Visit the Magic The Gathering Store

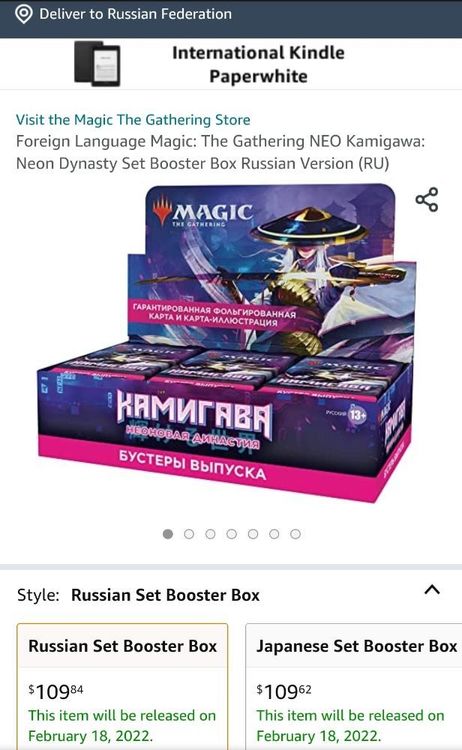coord(133,120)
